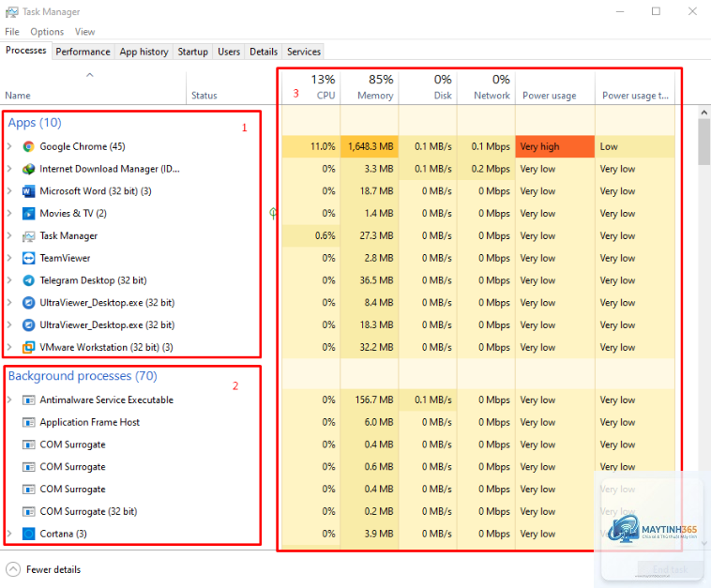This screenshot has height=588, width=711.
Task: Select the Processes tab
Action: tap(26, 51)
